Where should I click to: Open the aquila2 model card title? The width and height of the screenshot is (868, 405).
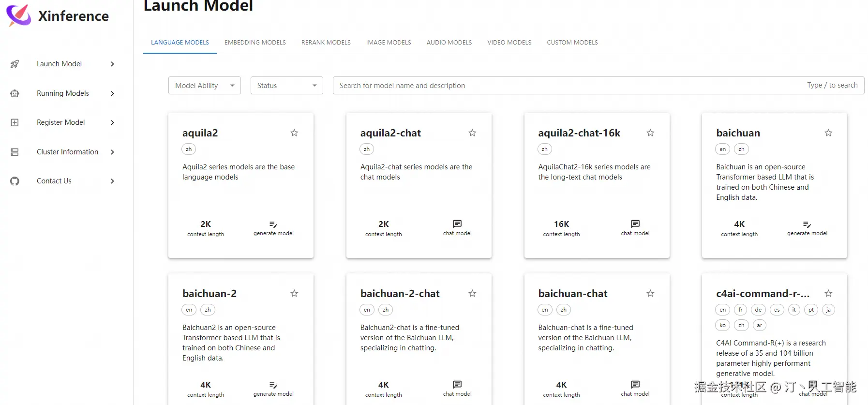(x=200, y=133)
